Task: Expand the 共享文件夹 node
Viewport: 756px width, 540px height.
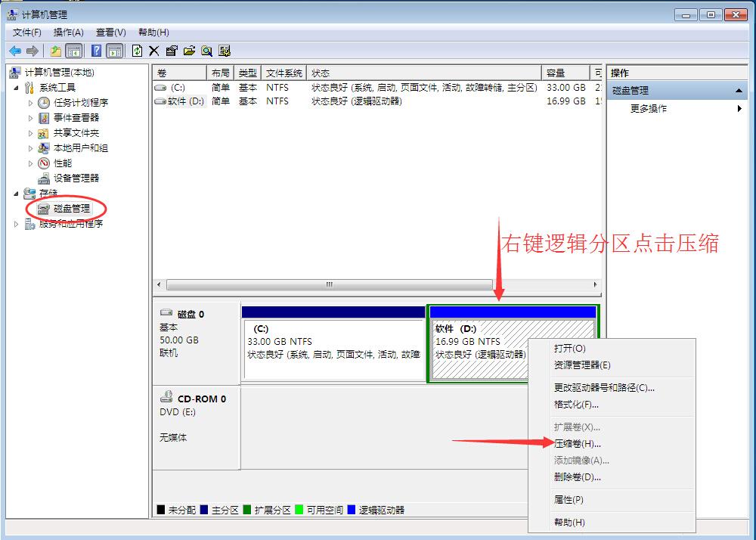Action: (x=30, y=133)
